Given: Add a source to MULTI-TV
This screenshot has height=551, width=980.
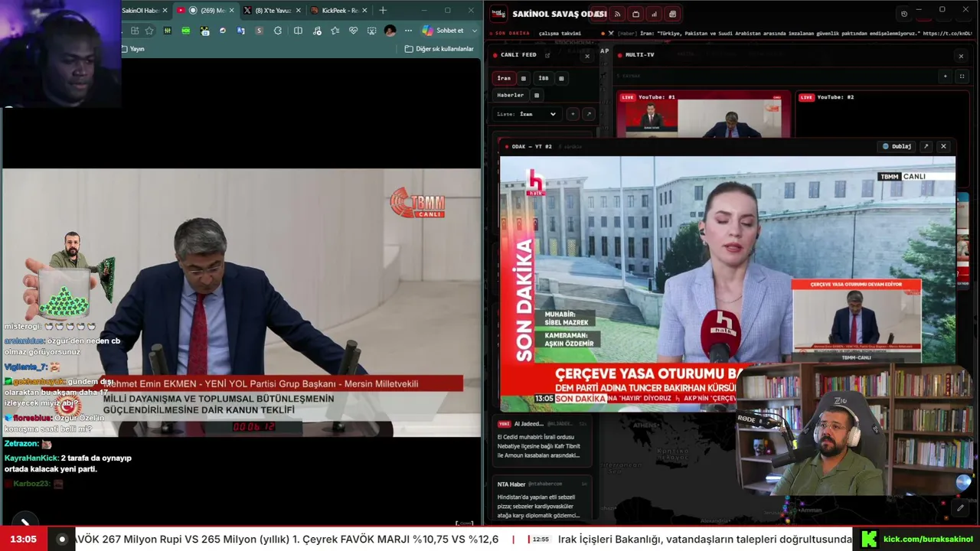Looking at the screenshot, I should (x=946, y=77).
